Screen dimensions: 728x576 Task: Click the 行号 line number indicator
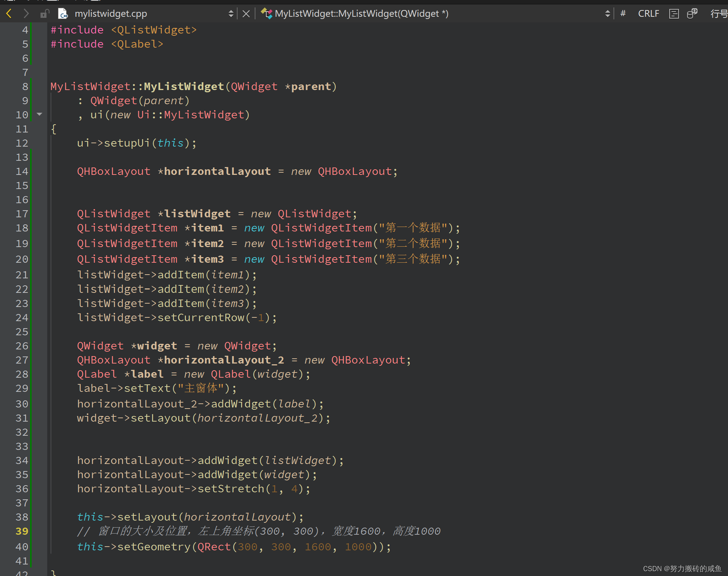[719, 14]
